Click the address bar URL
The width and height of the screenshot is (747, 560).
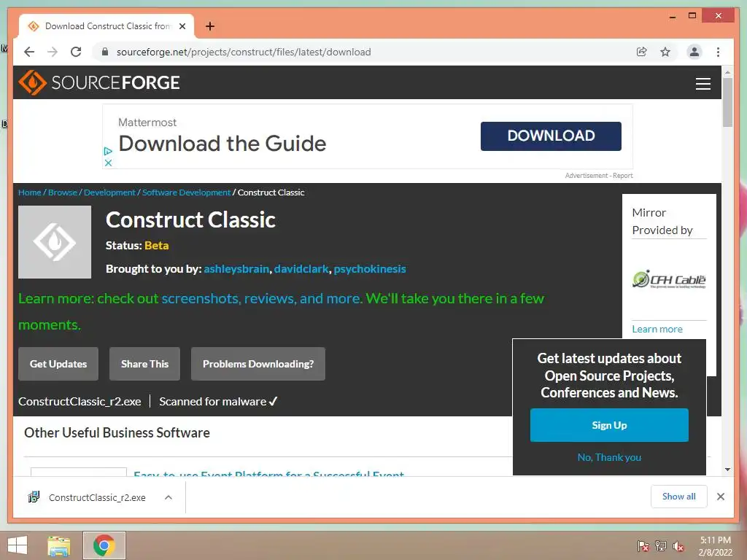[x=244, y=52]
